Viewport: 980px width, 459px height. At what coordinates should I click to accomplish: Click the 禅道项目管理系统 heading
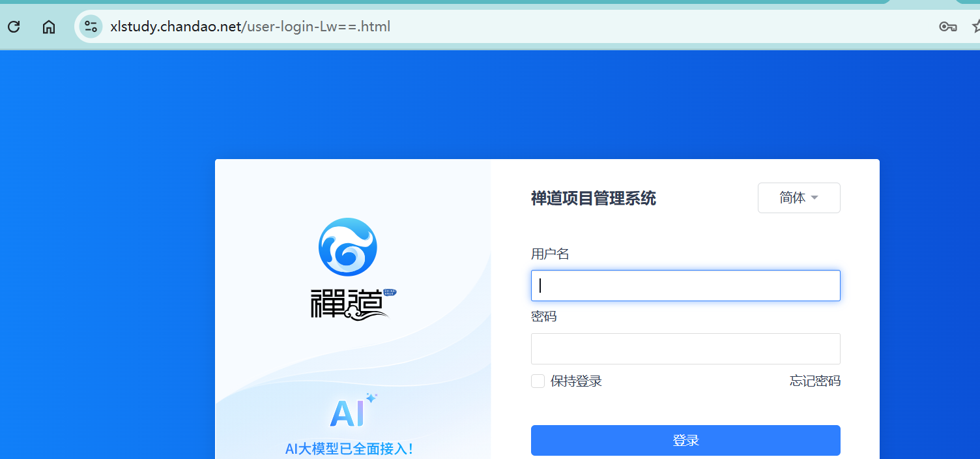tap(594, 198)
